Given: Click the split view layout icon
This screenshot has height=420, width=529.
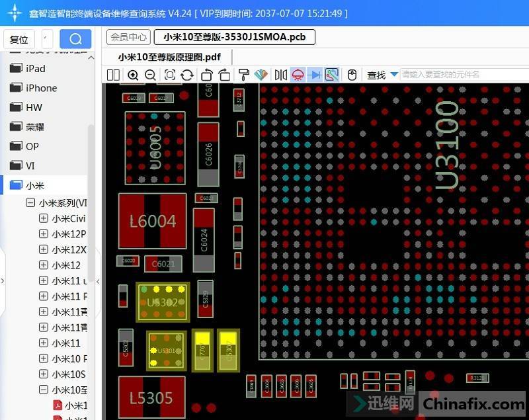Looking at the screenshot, I should pos(113,75).
